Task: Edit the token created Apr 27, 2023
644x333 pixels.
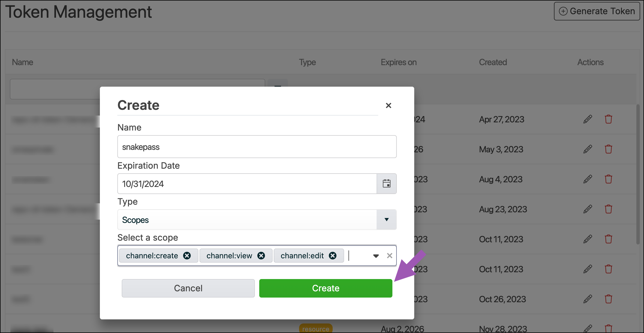Action: (x=588, y=119)
